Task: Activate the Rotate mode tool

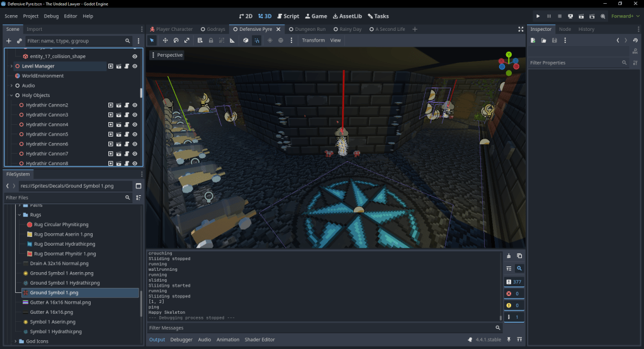Action: (x=176, y=40)
